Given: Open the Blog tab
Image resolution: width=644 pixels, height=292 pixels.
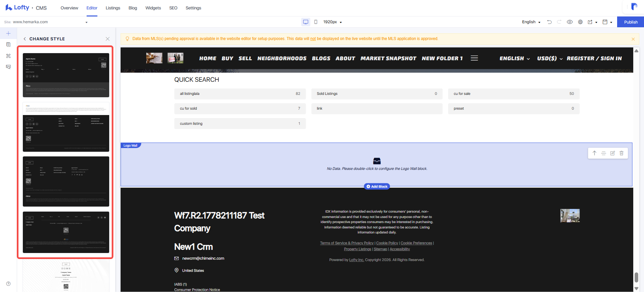Looking at the screenshot, I should pyautogui.click(x=133, y=8).
